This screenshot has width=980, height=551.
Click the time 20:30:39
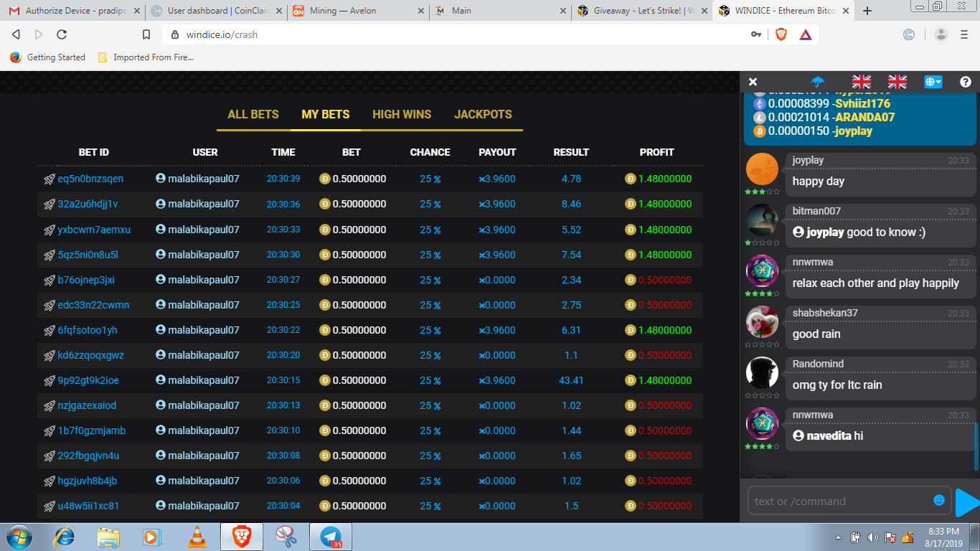coord(283,179)
